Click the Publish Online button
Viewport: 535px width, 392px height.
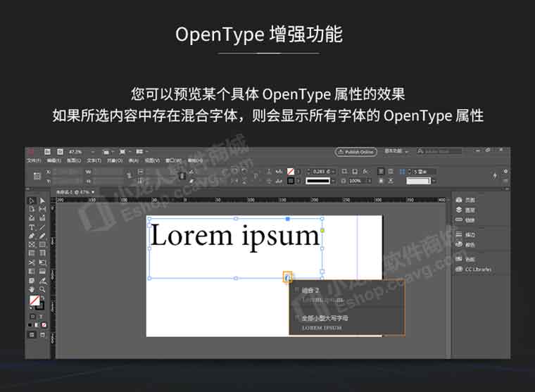pyautogui.click(x=356, y=151)
